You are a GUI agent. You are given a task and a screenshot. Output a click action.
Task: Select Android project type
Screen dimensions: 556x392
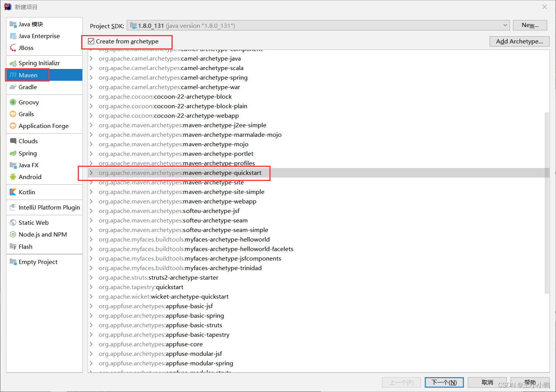pyautogui.click(x=44, y=177)
